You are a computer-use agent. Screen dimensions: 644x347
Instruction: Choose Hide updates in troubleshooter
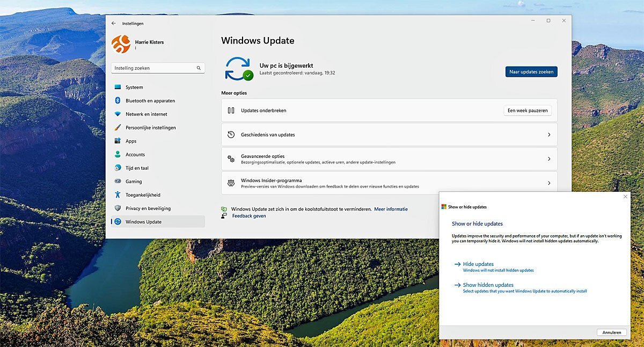tap(478, 264)
